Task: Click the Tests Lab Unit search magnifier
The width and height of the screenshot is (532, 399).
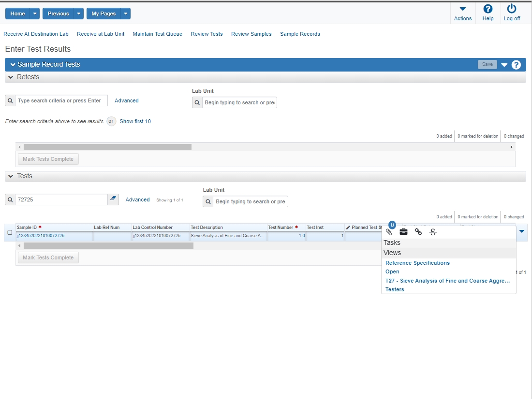Action: (x=208, y=201)
